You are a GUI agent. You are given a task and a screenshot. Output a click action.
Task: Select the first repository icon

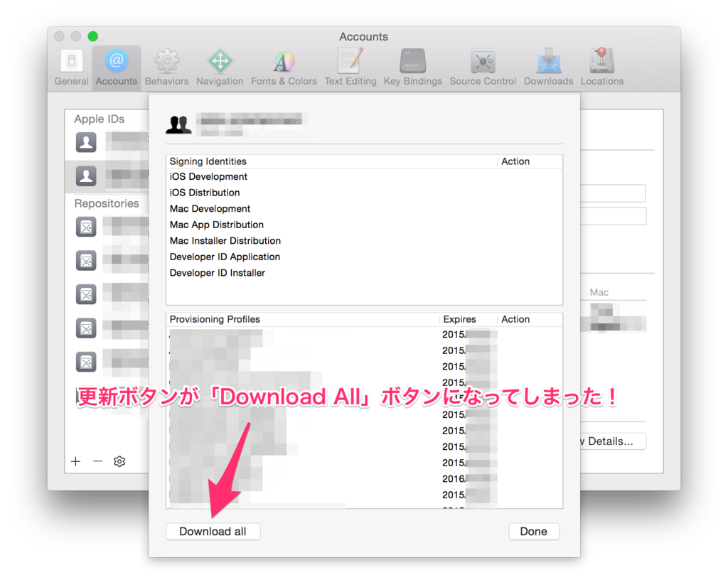click(86, 227)
